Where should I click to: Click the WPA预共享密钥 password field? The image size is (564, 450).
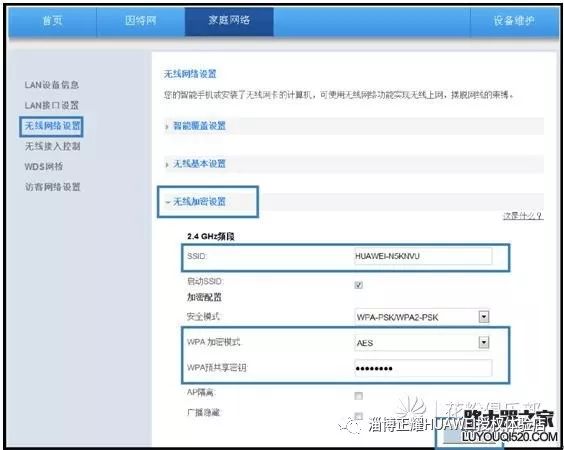point(423,368)
